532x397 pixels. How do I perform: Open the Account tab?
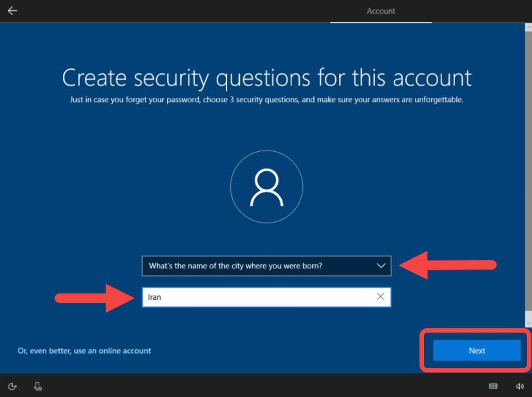[x=381, y=11]
